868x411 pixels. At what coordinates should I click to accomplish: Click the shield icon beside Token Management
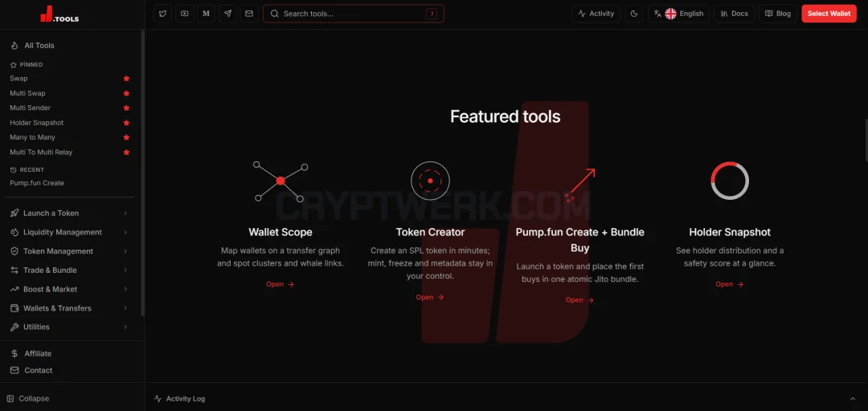[14, 251]
